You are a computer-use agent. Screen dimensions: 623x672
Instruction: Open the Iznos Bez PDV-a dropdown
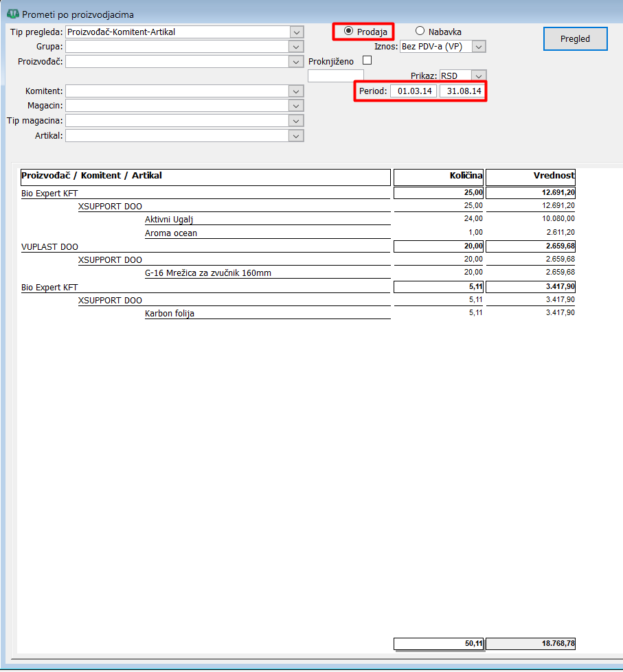point(479,47)
